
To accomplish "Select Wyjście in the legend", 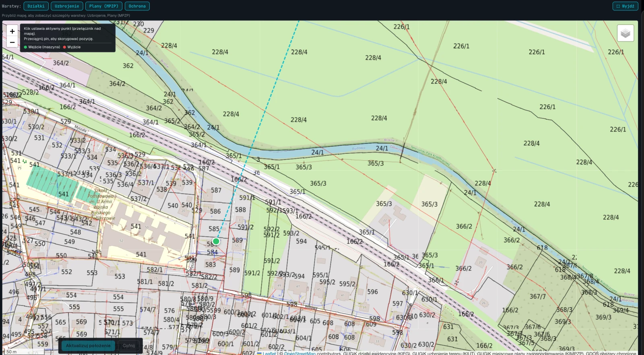I will (72, 47).
